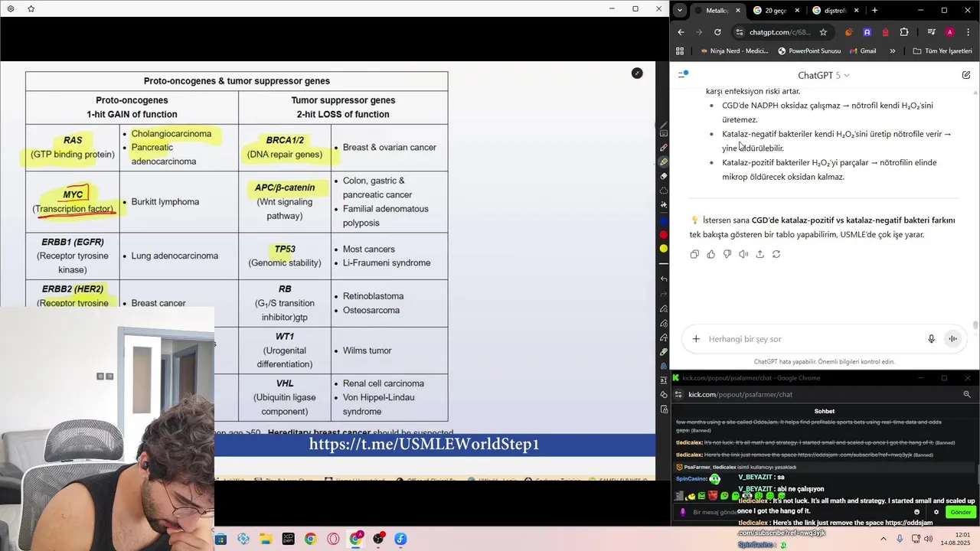
Task: Launch ChatGPT voice mode button
Action: click(952, 339)
